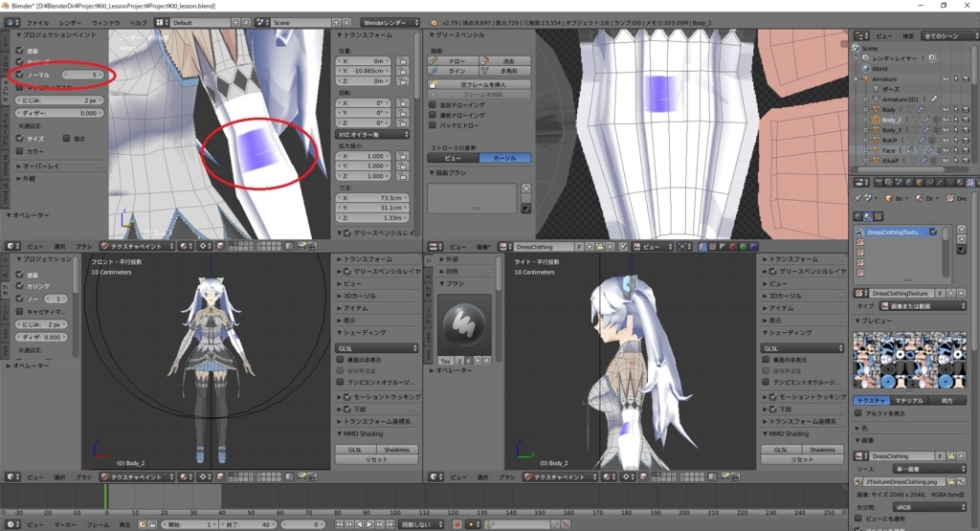Open the ファイル menu
Screen dimensions: 980x531
point(37,23)
